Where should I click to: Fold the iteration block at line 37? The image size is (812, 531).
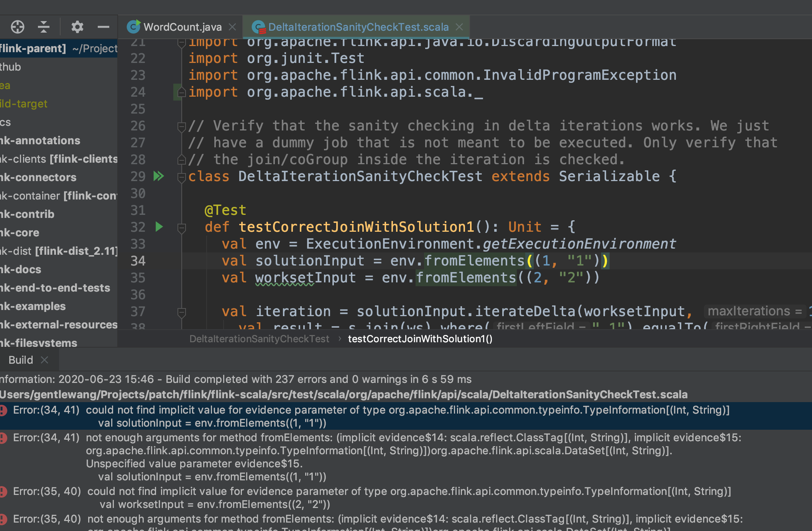[182, 312]
